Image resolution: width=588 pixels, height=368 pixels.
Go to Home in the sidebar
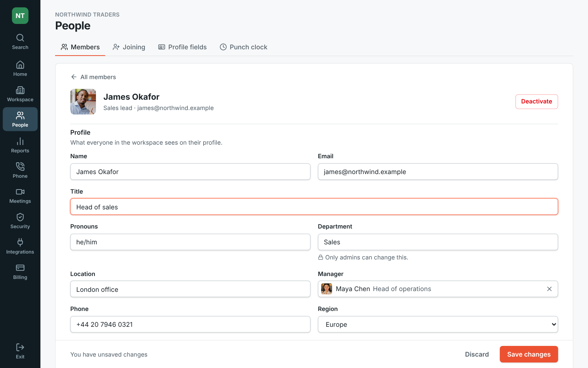(20, 69)
